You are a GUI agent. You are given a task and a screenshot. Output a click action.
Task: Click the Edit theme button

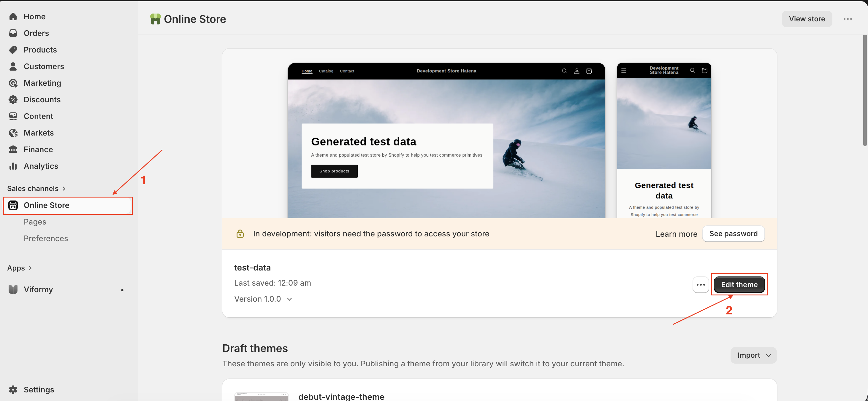[x=739, y=284]
